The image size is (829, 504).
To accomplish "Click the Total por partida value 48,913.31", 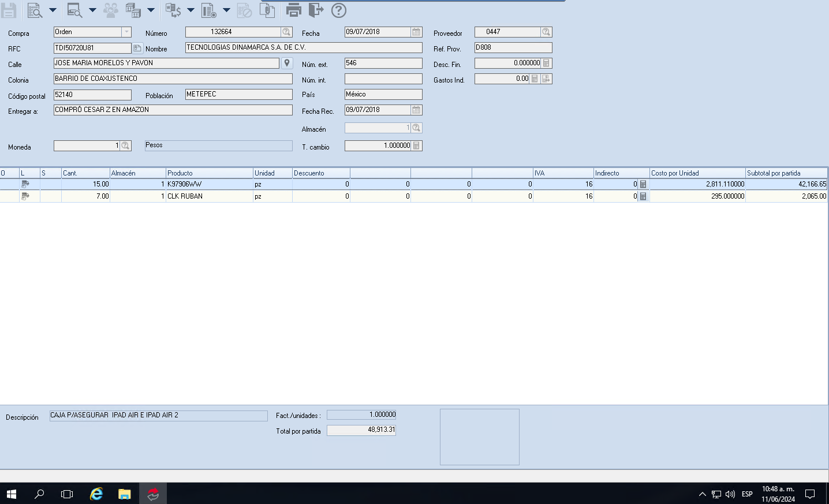I will click(x=361, y=430).
